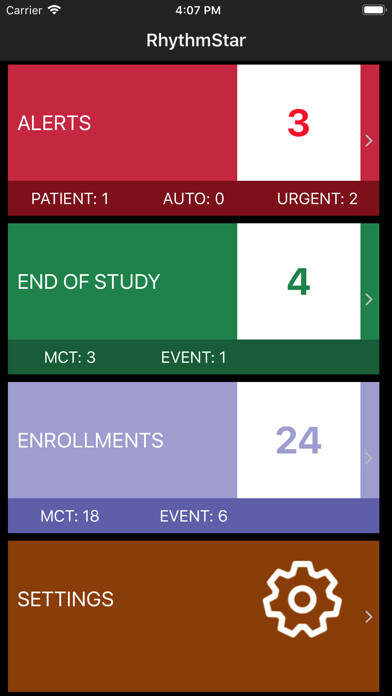Tap the red alerts count 3

click(298, 123)
